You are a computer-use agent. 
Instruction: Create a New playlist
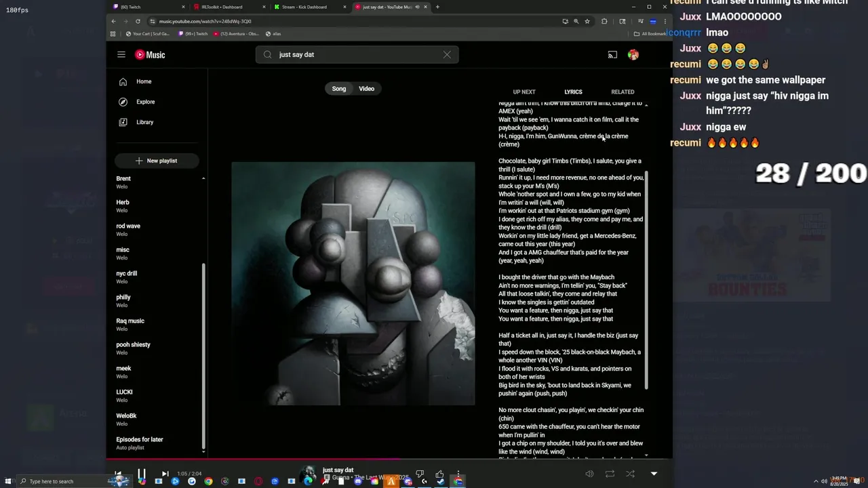[156, 161]
